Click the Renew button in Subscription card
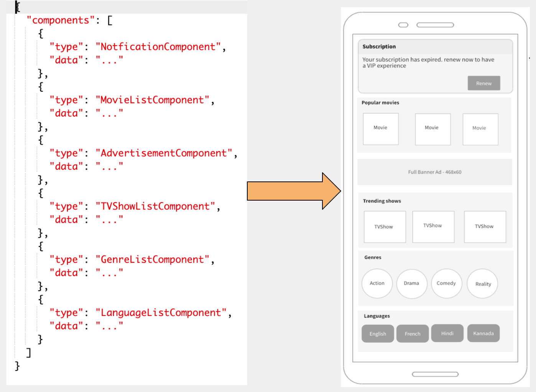536x392 pixels. point(484,83)
